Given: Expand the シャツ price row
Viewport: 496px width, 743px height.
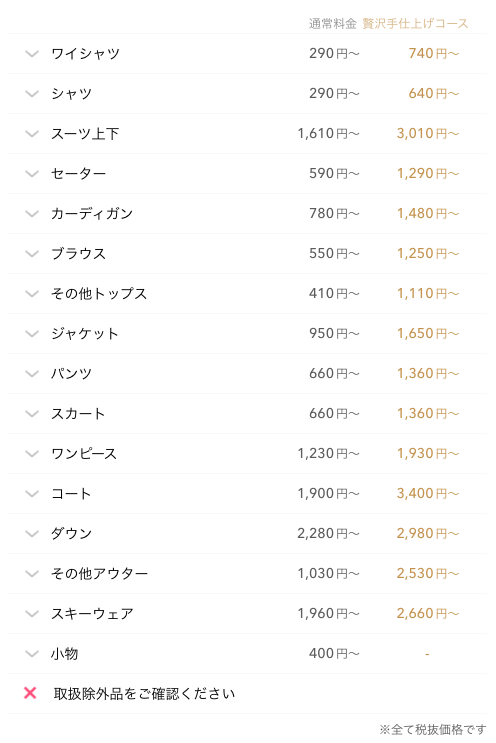Looking at the screenshot, I should [x=247, y=93].
